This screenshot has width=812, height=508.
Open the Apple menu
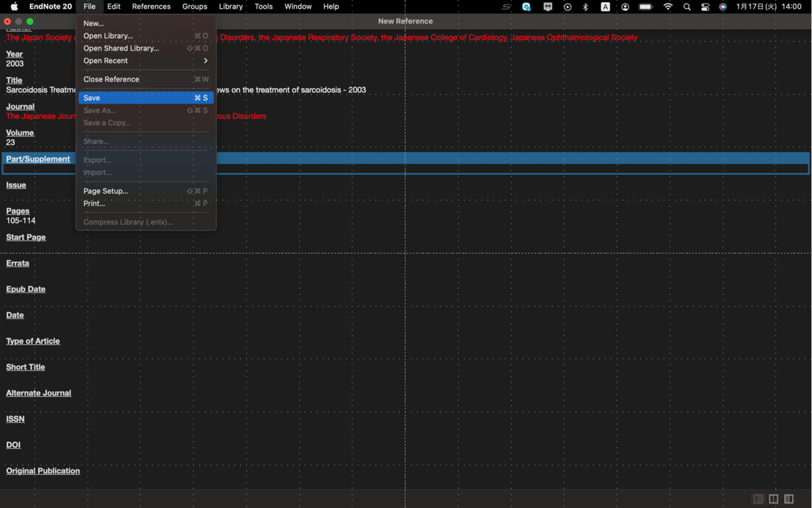pos(14,7)
